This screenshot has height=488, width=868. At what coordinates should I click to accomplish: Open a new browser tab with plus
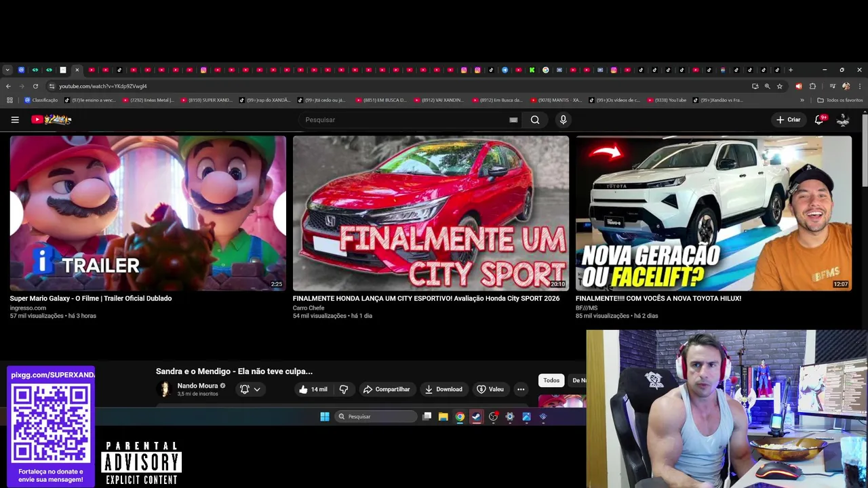click(x=790, y=70)
